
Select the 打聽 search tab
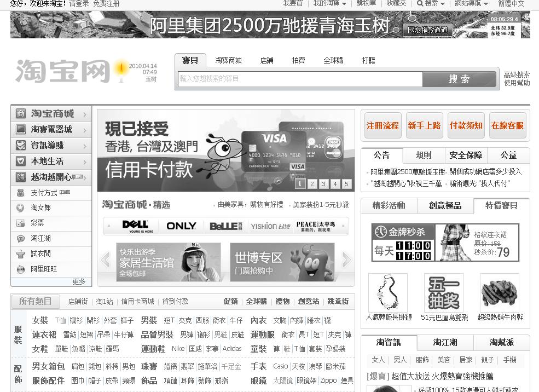coord(368,61)
